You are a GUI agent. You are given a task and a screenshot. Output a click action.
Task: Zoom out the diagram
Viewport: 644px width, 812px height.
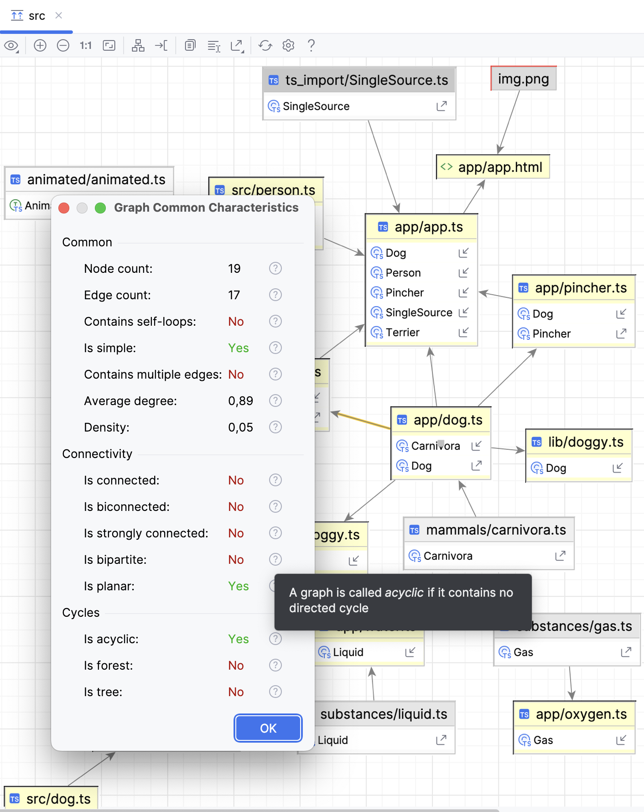63,46
